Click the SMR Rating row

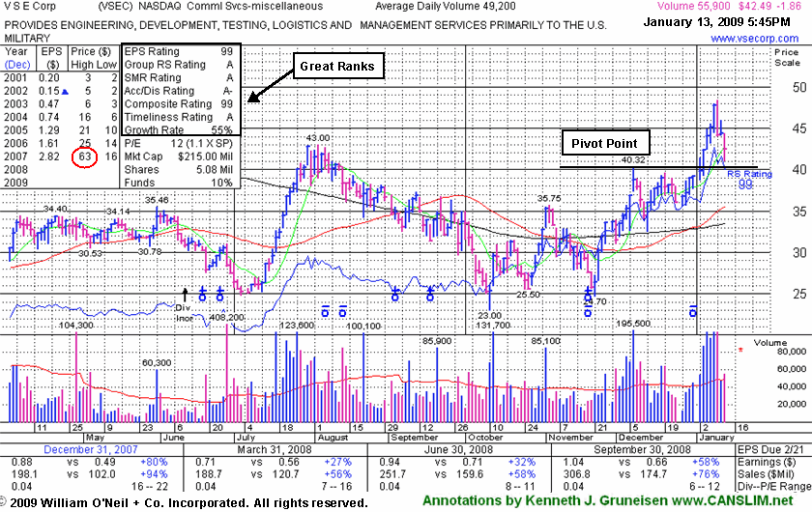pos(179,77)
